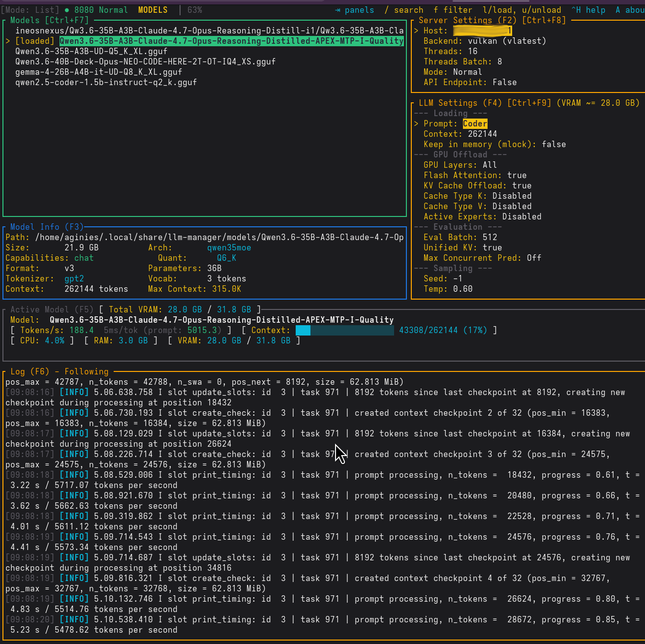Toggle Flash Attention off
Image resolution: width=645 pixels, height=644 pixels.
[x=475, y=175]
